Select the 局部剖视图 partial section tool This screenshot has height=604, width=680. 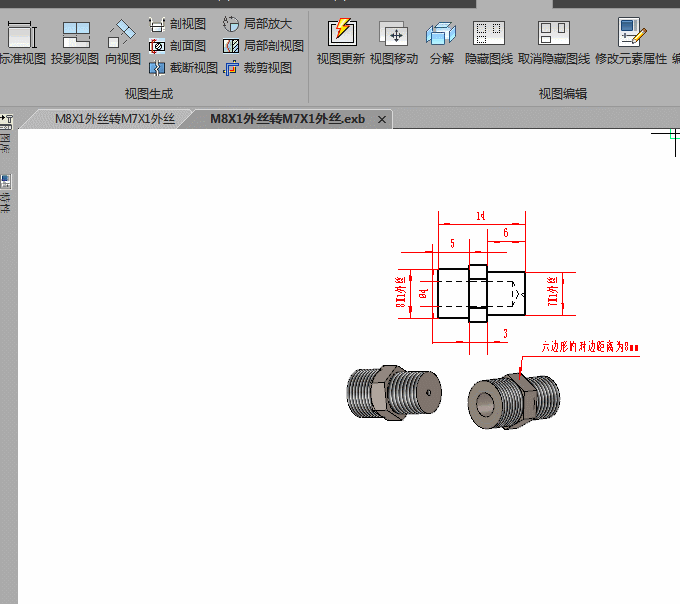(263, 46)
